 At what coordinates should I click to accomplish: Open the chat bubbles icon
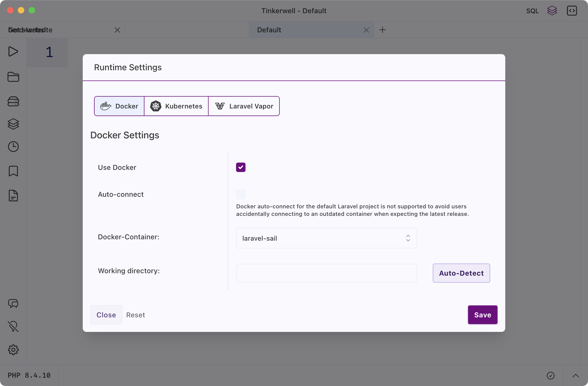tap(13, 304)
